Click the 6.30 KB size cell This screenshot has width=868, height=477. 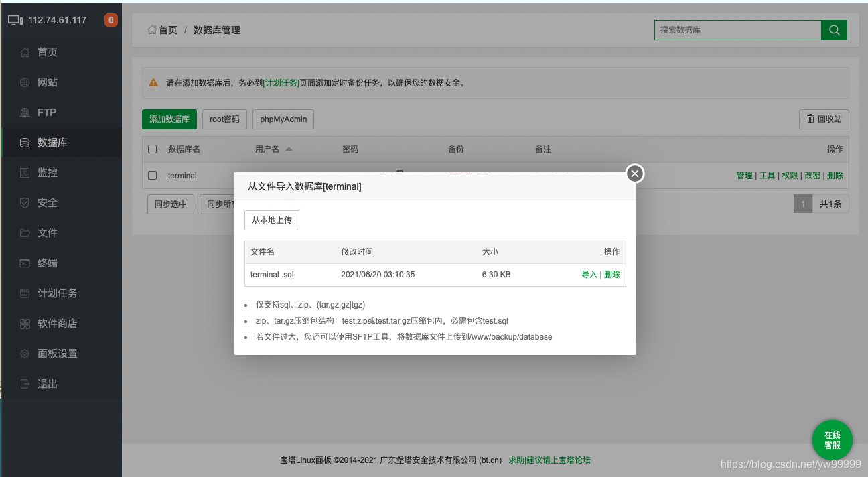pos(496,275)
